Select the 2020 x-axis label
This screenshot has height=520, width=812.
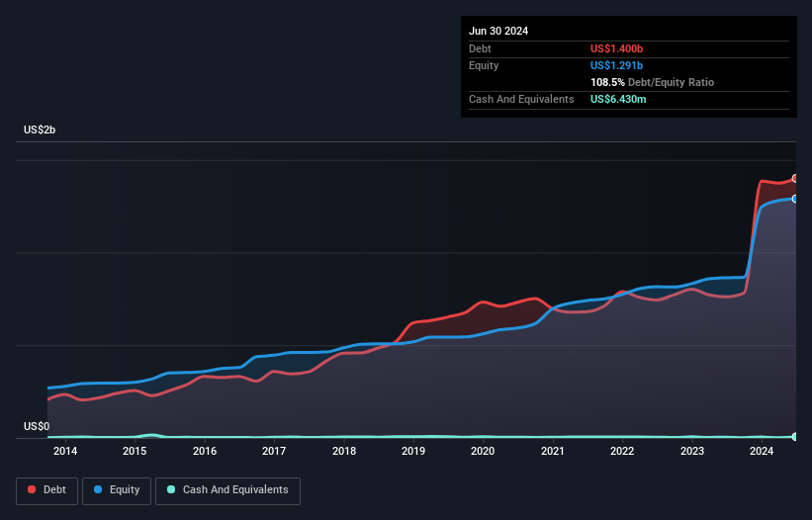coord(483,451)
